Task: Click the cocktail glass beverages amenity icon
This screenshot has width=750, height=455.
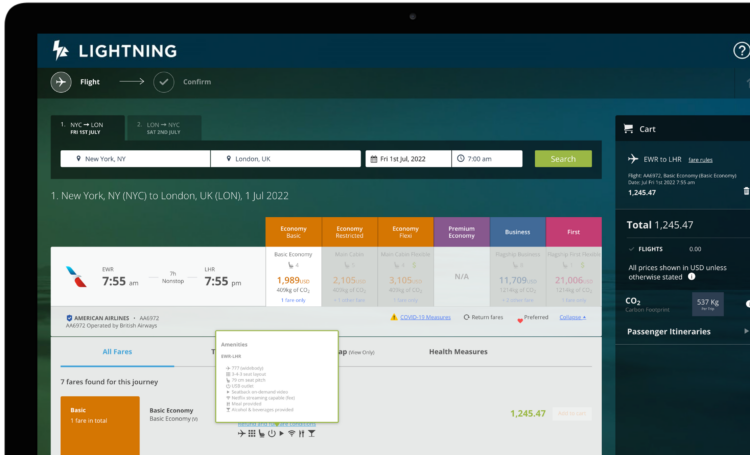Action: pos(311,433)
